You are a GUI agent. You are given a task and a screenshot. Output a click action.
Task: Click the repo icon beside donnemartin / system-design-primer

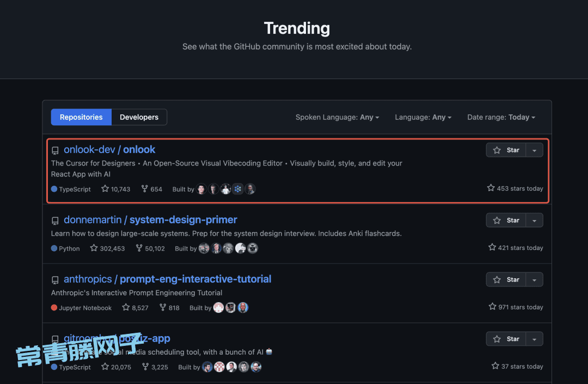pyautogui.click(x=55, y=221)
